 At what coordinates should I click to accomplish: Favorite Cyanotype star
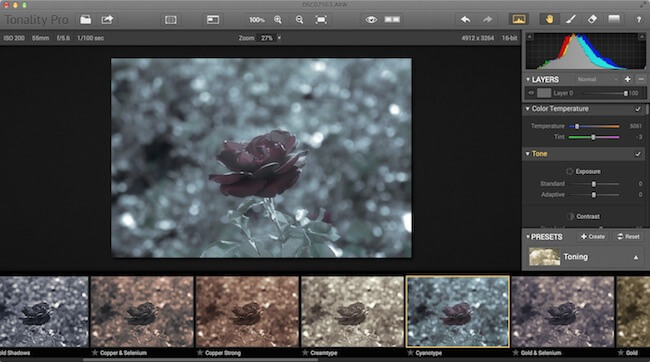(x=411, y=353)
